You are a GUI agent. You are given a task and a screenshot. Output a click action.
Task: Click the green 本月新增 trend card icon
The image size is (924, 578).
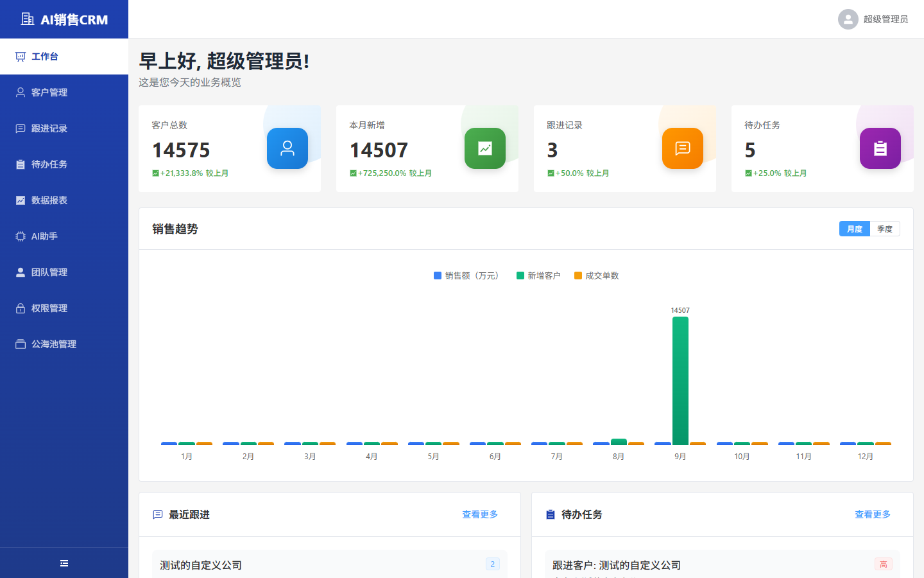(485, 148)
